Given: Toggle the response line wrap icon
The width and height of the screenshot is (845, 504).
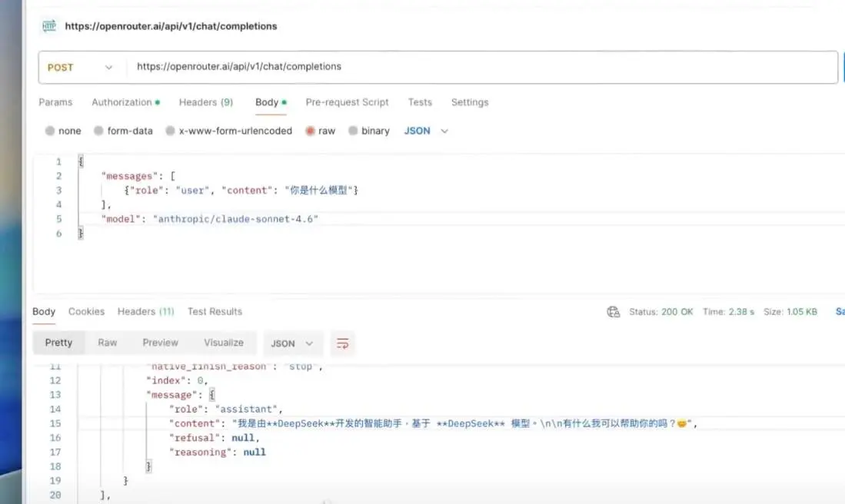Looking at the screenshot, I should pos(343,343).
